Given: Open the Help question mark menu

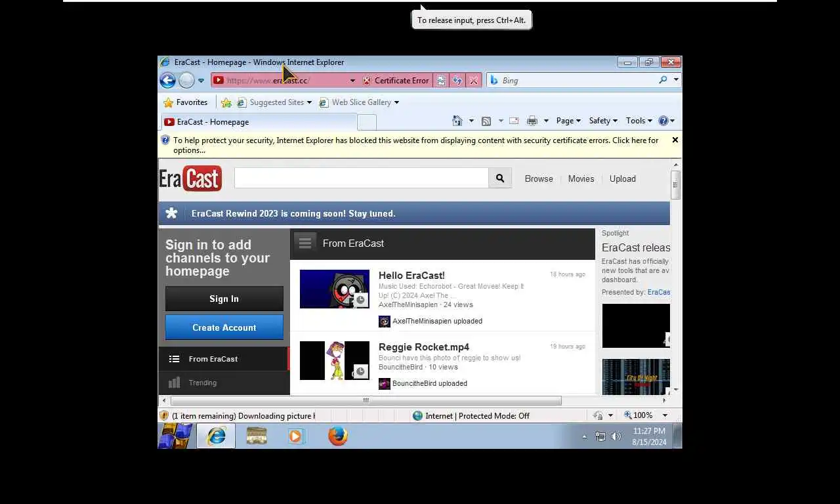Looking at the screenshot, I should (666, 121).
